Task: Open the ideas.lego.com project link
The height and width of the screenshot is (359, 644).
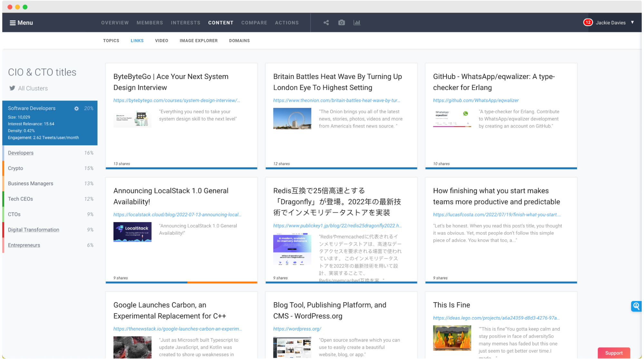Action: [x=496, y=318]
